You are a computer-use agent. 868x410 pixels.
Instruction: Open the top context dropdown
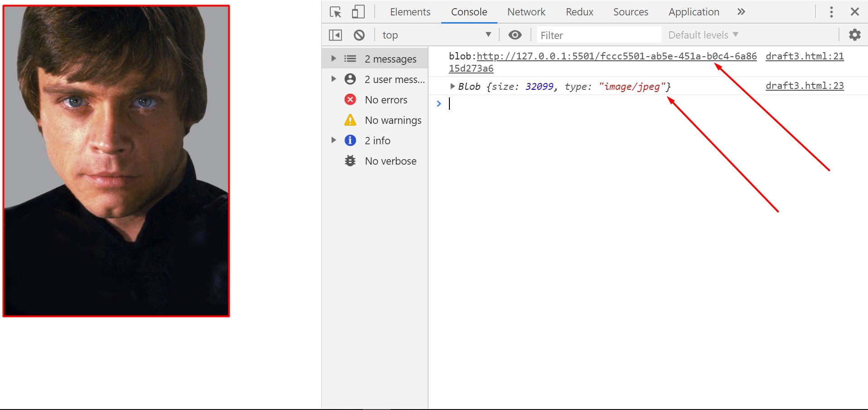[x=437, y=35]
